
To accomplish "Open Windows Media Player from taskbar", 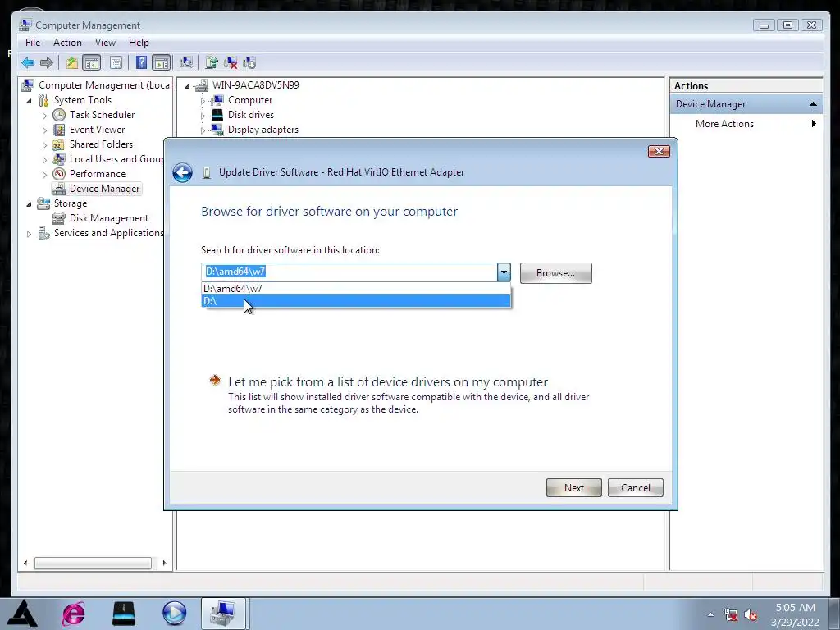I will [174, 614].
